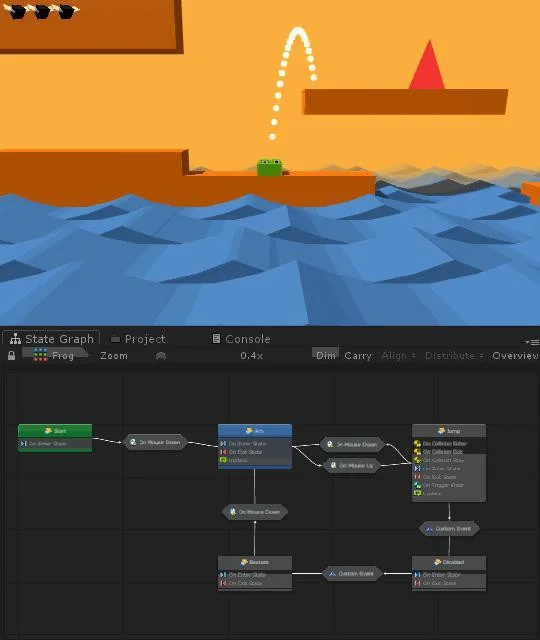Click the Update icon in Jump node

coord(417,493)
